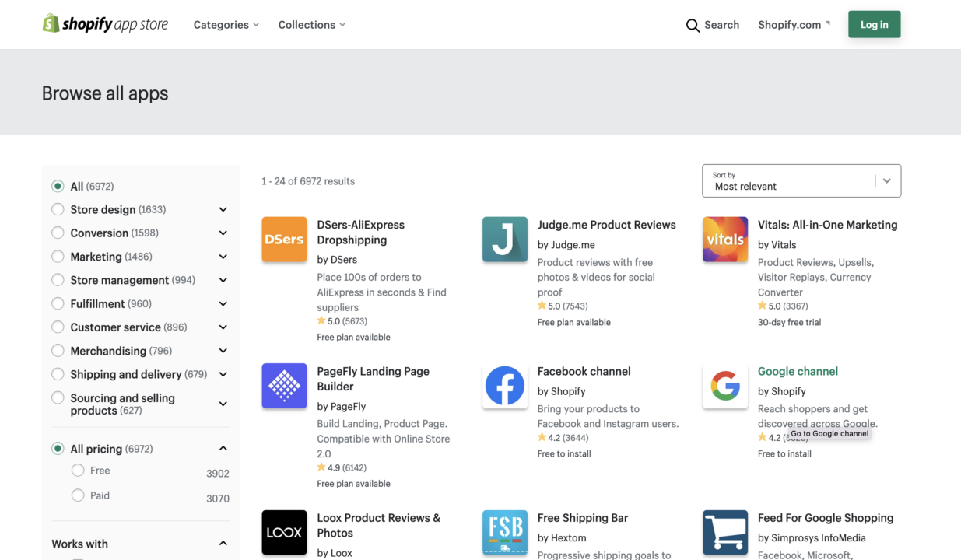Image resolution: width=961 pixels, height=560 pixels.
Task: Open the Free Shipping Bar title link
Action: click(583, 518)
